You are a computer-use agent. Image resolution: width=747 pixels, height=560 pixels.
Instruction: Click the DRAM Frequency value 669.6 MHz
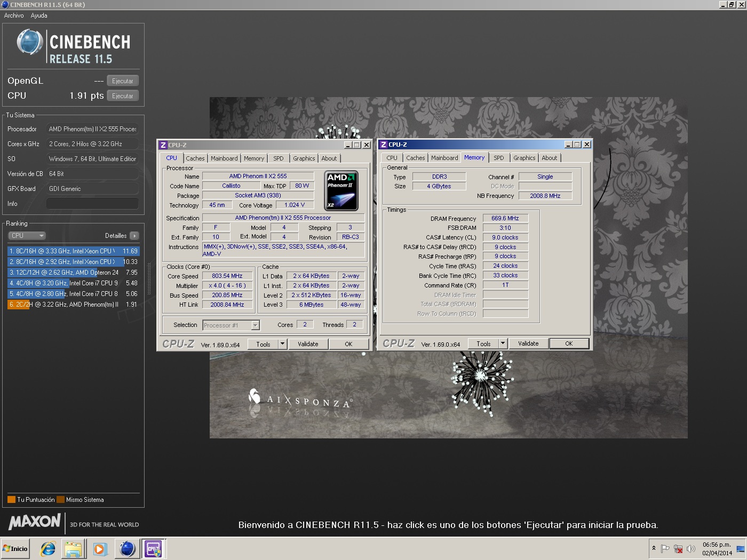point(505,218)
